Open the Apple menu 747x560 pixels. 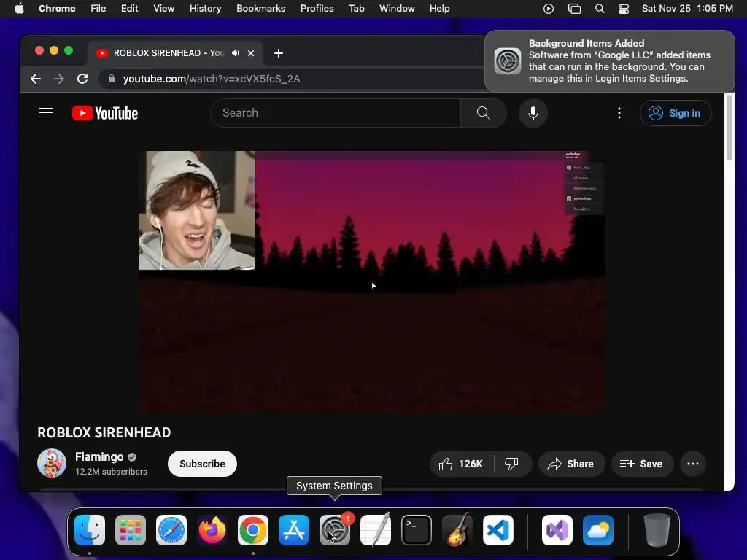coord(19,9)
